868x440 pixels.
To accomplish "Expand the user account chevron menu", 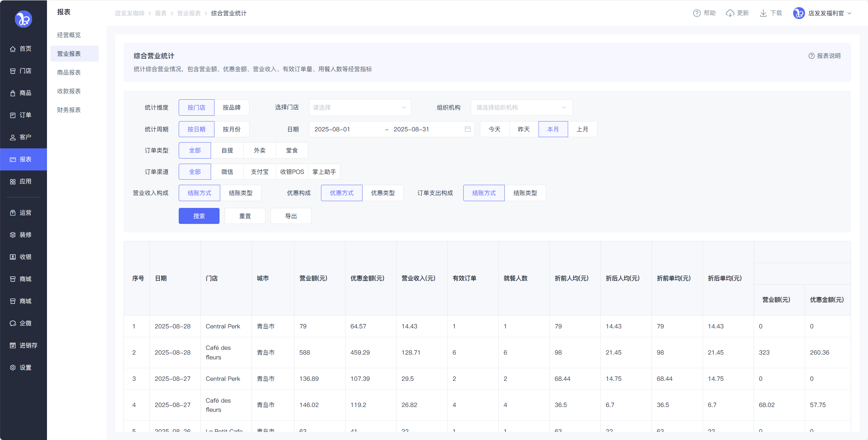I will [849, 13].
